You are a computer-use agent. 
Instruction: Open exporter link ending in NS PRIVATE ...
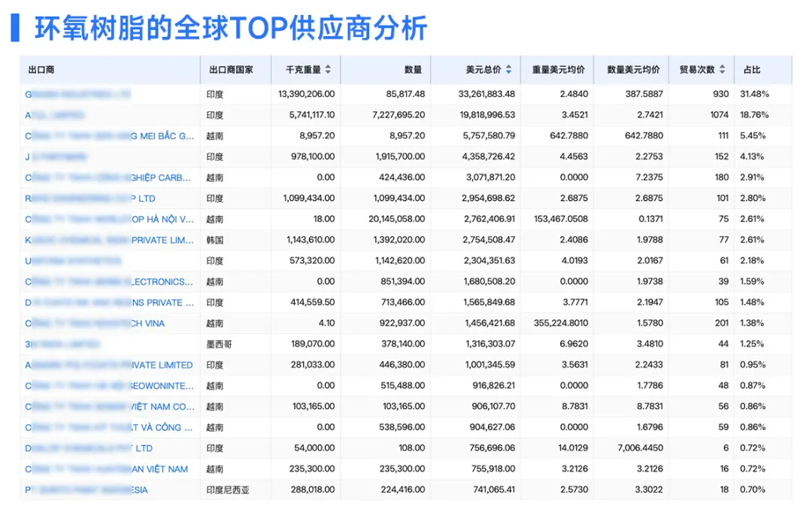(109, 302)
